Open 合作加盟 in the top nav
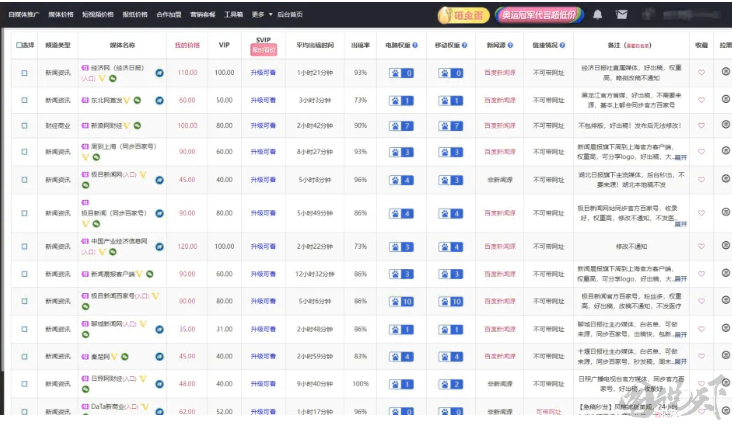 (169, 14)
